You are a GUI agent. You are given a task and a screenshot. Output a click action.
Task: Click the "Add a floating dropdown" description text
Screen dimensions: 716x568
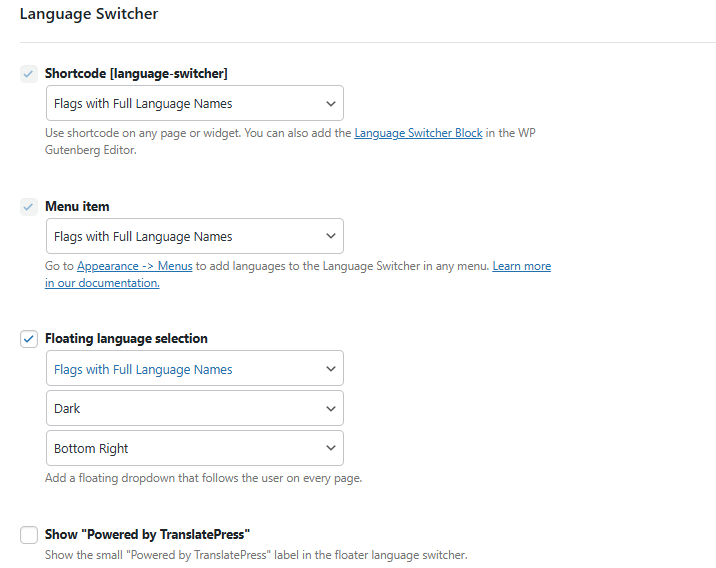click(x=203, y=478)
